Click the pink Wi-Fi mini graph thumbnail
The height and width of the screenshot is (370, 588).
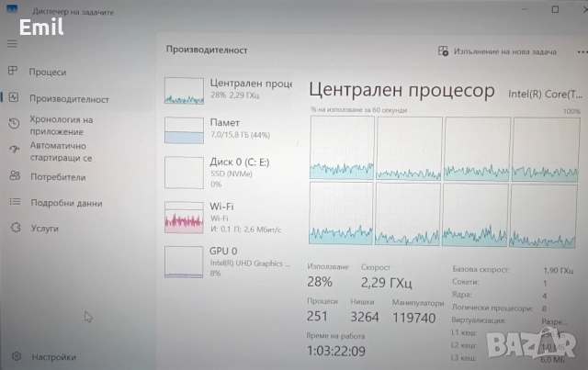[184, 218]
